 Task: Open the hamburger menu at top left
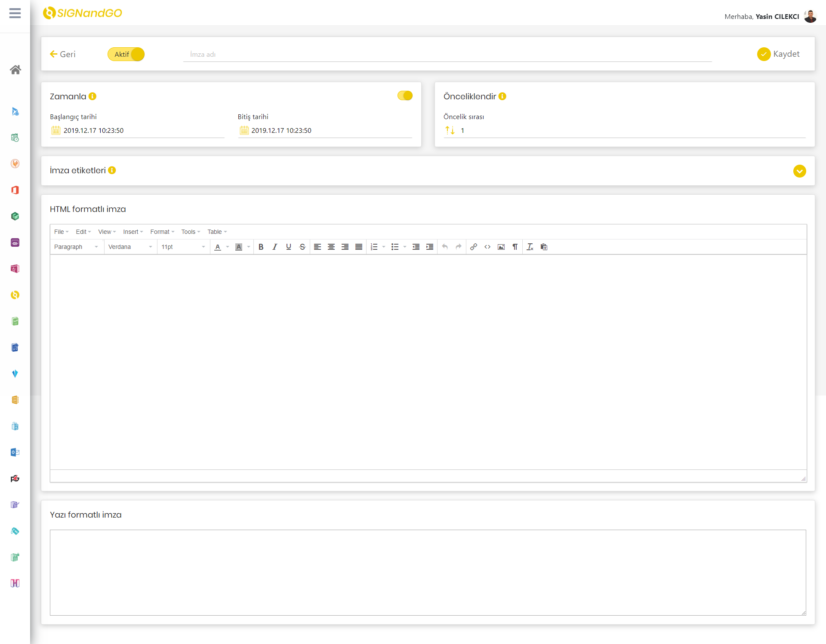15,13
